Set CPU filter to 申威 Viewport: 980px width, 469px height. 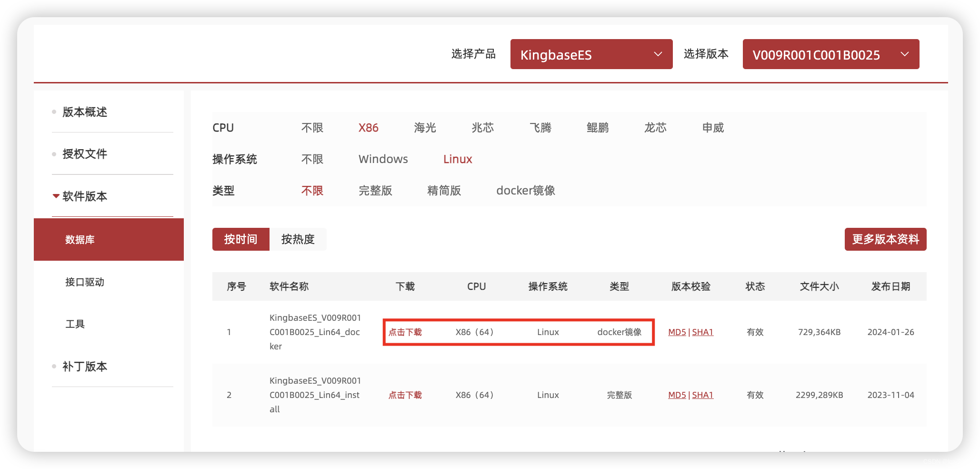713,128
